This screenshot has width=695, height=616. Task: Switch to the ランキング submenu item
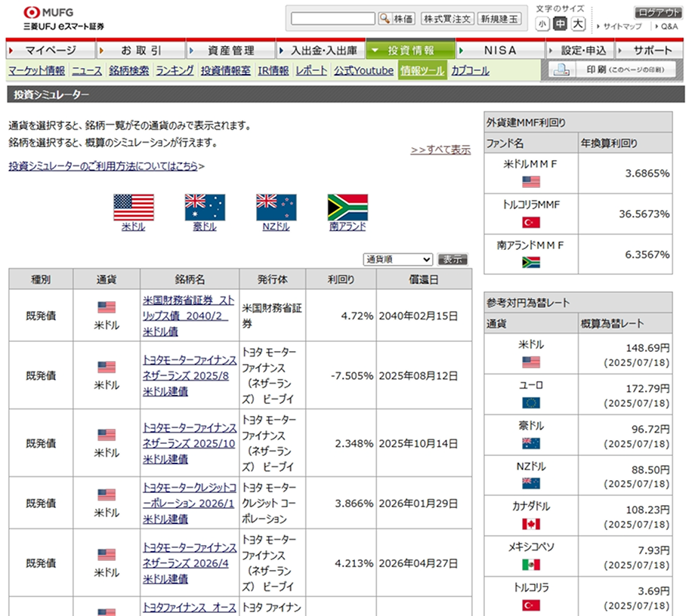(x=175, y=71)
